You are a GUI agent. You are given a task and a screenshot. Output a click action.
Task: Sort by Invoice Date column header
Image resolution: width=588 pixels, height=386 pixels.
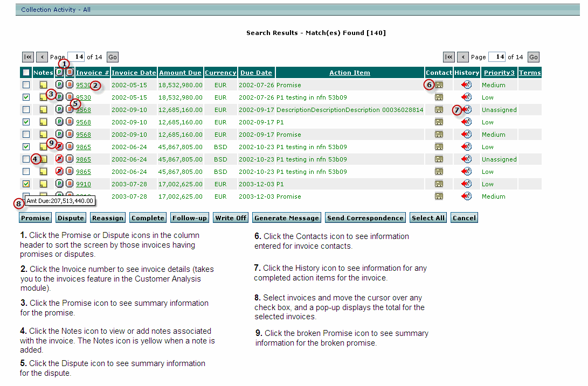click(134, 73)
